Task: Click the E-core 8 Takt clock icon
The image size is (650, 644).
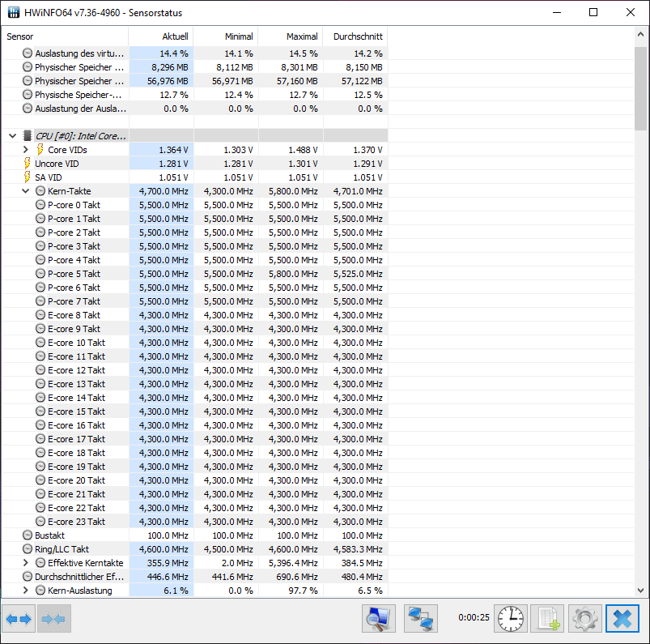Action: (x=40, y=314)
